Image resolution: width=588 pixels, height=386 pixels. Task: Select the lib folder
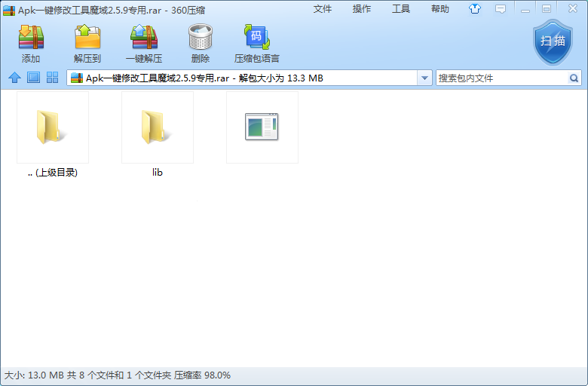coord(158,127)
